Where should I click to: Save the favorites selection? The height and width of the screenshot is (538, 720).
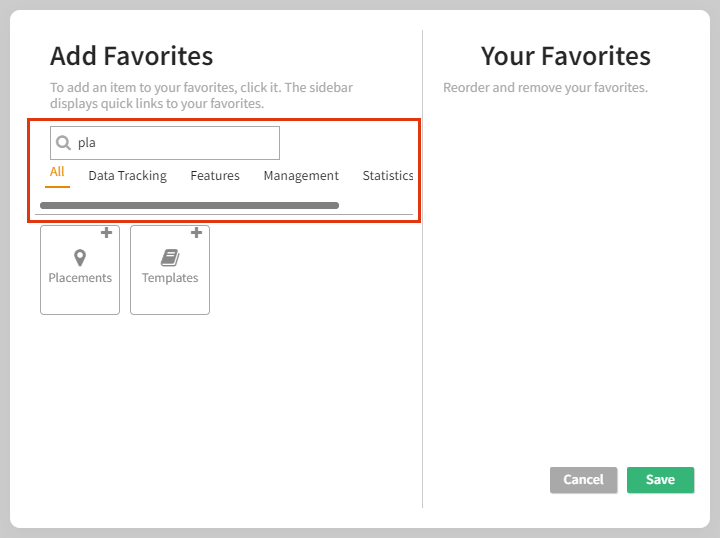pyautogui.click(x=660, y=480)
